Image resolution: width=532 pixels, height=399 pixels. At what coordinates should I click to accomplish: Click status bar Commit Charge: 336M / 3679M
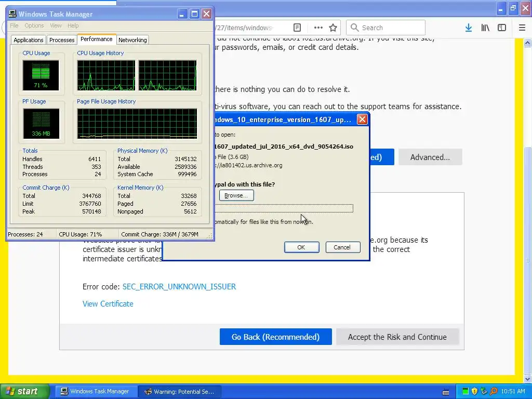click(x=160, y=234)
